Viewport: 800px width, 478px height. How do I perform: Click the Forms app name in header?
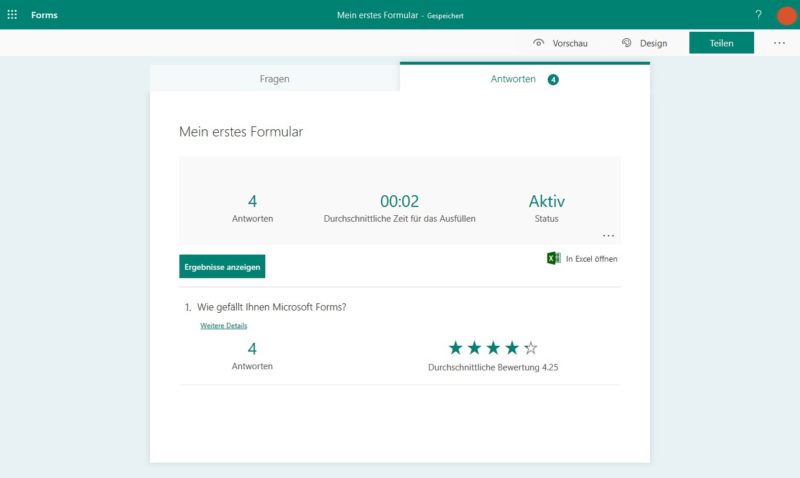pyautogui.click(x=44, y=15)
